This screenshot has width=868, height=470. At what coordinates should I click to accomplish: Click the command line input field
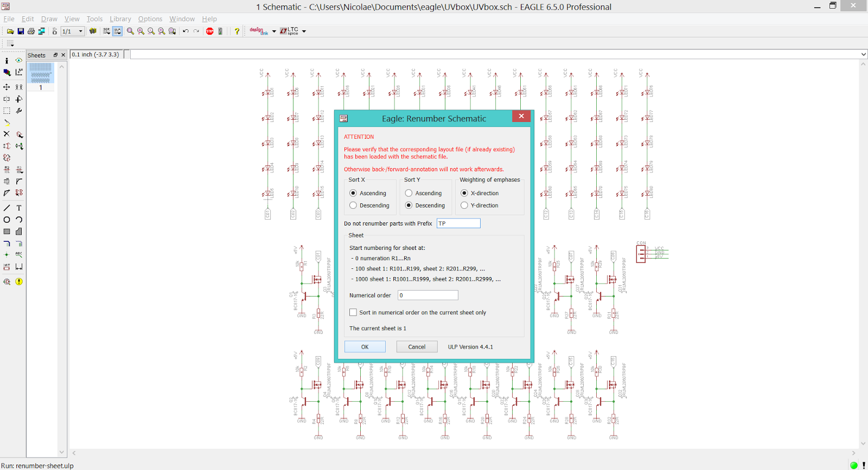point(495,54)
